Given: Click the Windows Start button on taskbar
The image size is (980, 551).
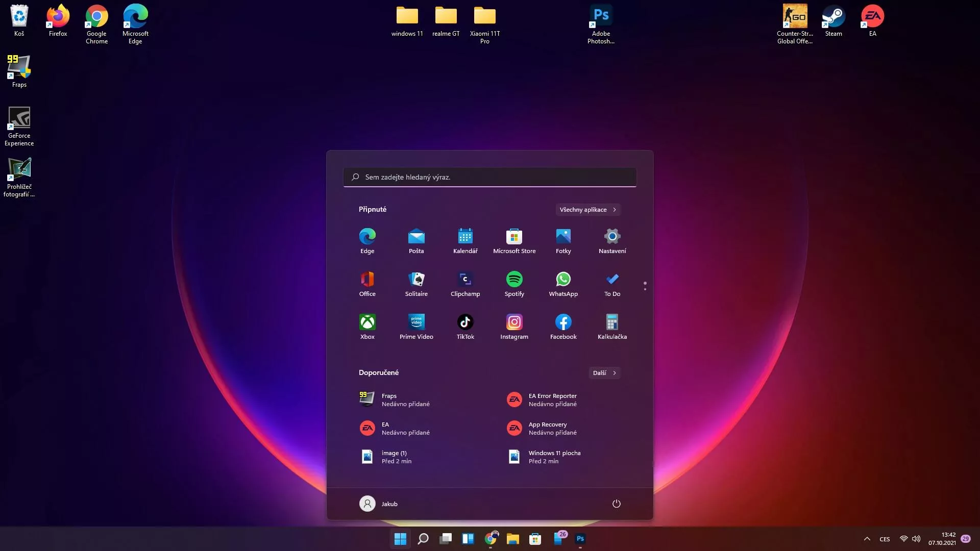Looking at the screenshot, I should click(x=400, y=539).
